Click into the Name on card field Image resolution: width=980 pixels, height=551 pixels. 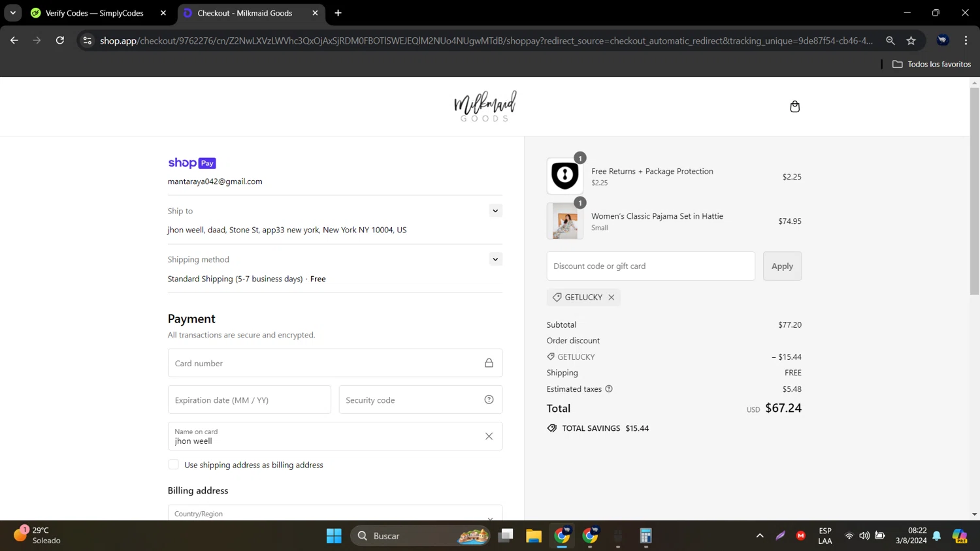pos(335,436)
